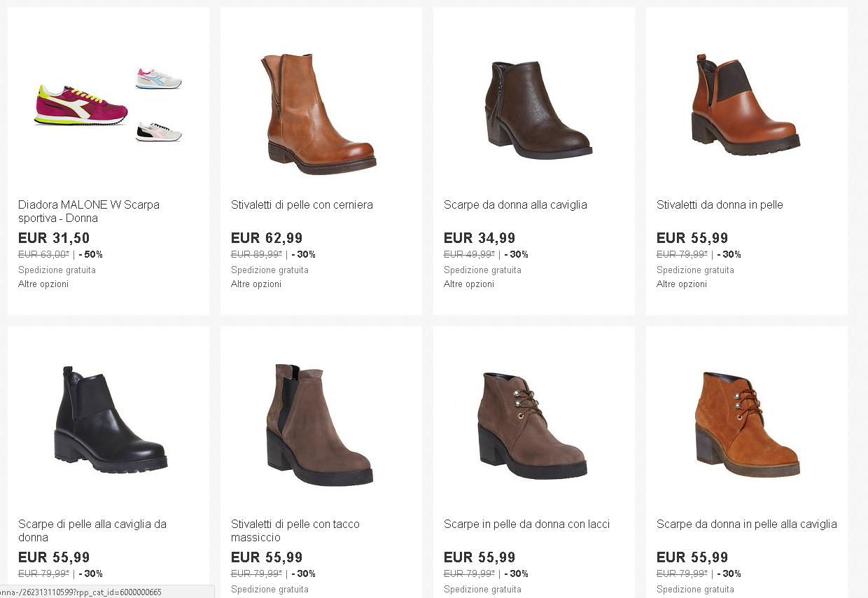Open 'Altre opzioni' for the EUR 62,99 boots

[256, 284]
